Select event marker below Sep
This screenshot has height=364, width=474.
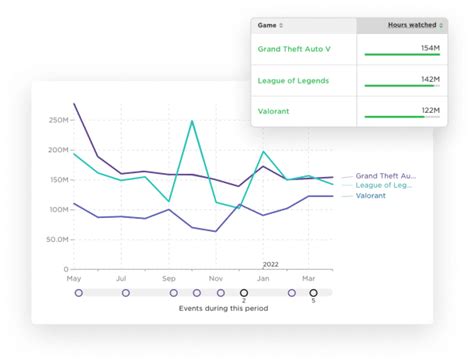[x=173, y=293]
